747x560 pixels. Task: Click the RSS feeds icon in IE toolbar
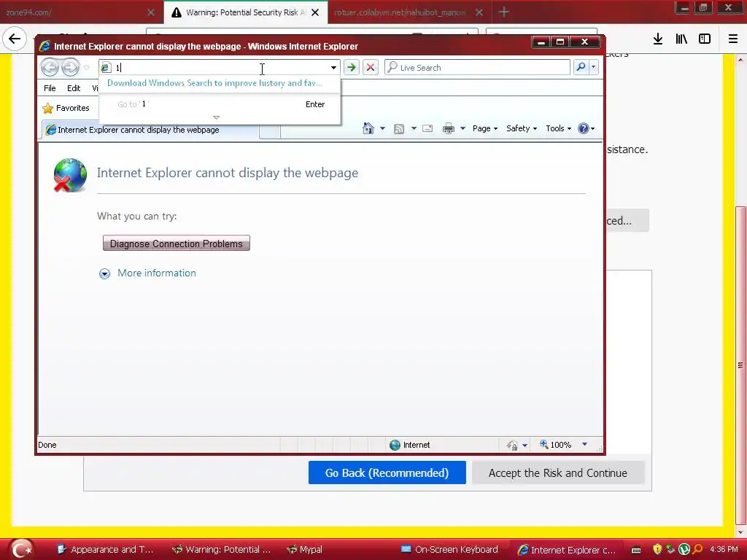[399, 128]
